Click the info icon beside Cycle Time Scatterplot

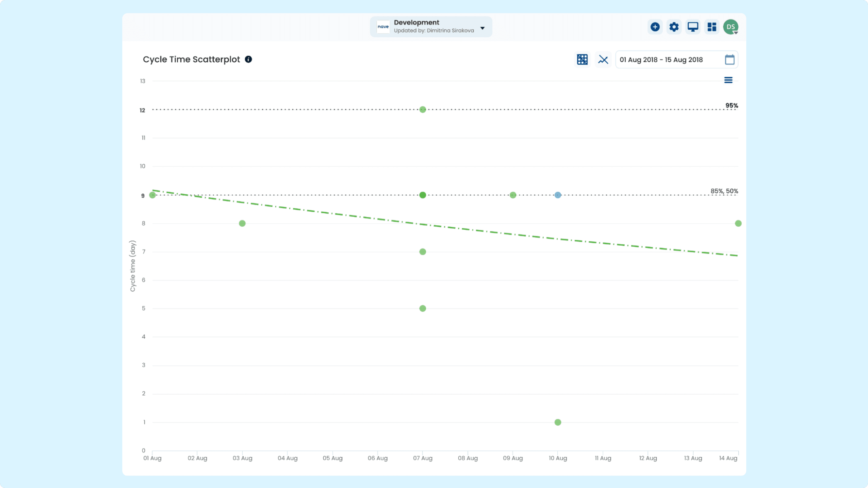pos(248,59)
